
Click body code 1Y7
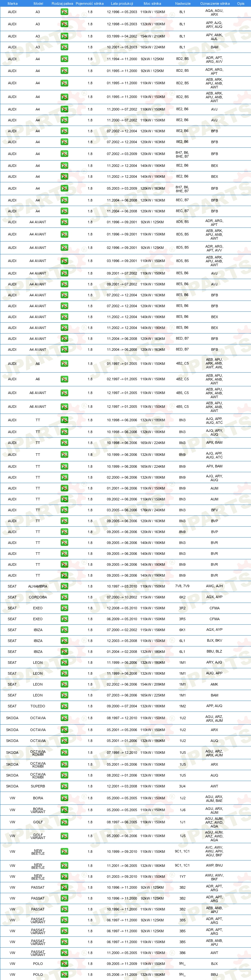(182, 877)
